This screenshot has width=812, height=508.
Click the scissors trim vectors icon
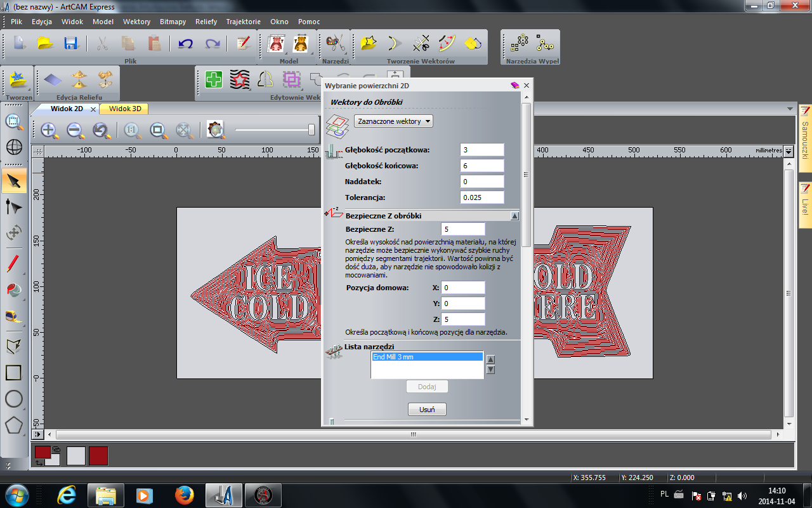coord(421,43)
